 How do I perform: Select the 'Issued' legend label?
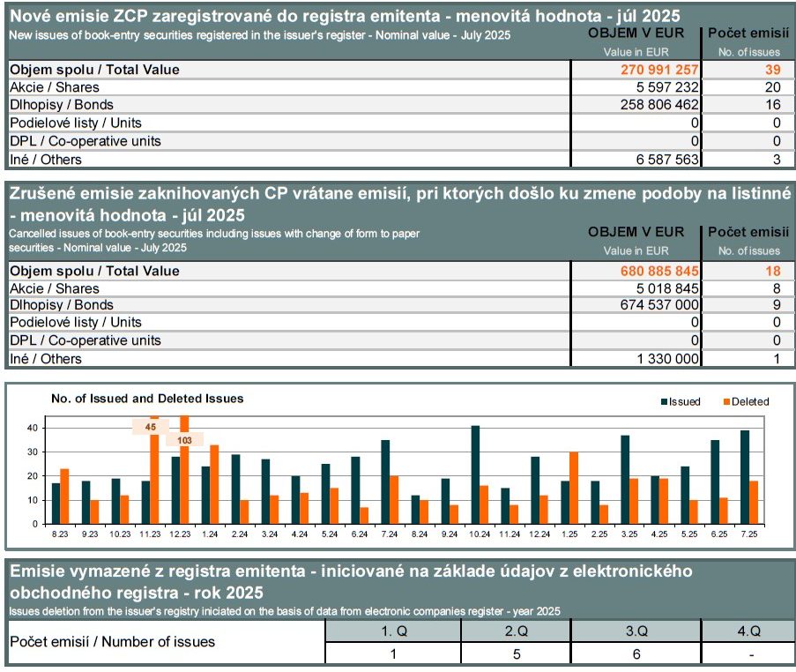[x=684, y=402]
